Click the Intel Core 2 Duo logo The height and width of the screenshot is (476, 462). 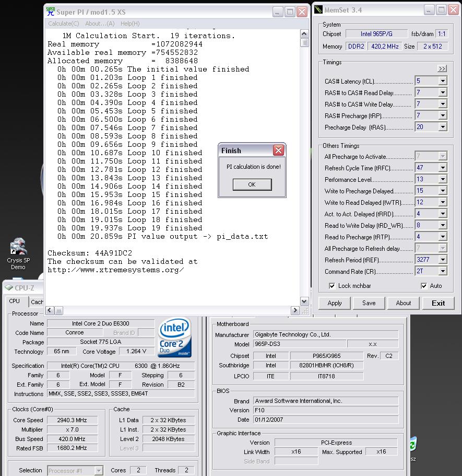tap(175, 337)
